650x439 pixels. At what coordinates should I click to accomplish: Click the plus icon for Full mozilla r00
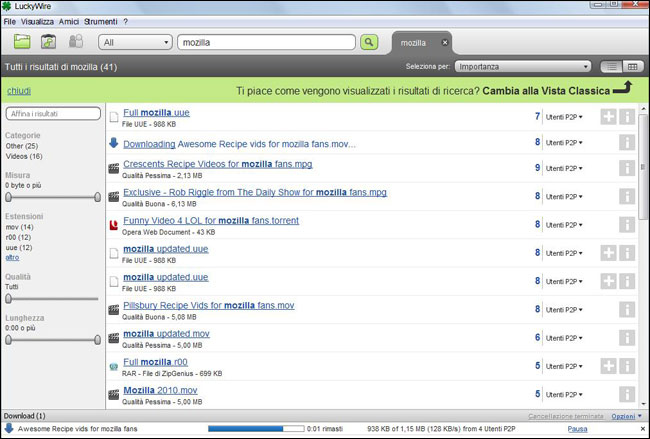(x=608, y=366)
